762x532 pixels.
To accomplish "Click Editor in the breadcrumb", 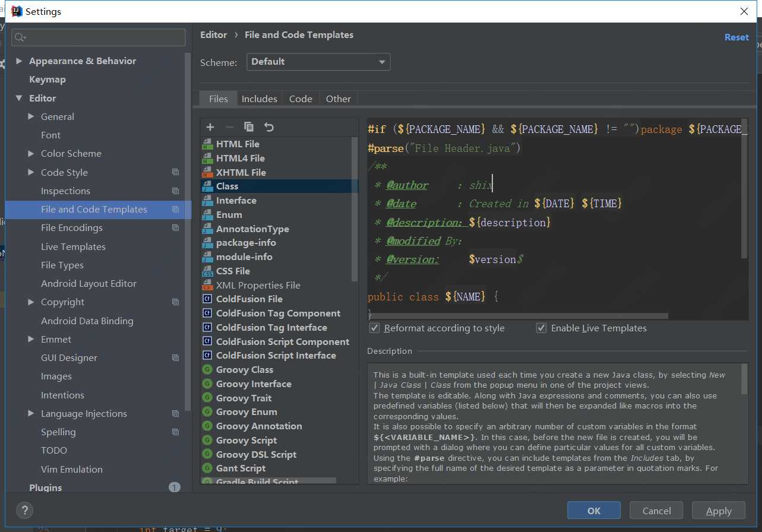I will (x=214, y=35).
